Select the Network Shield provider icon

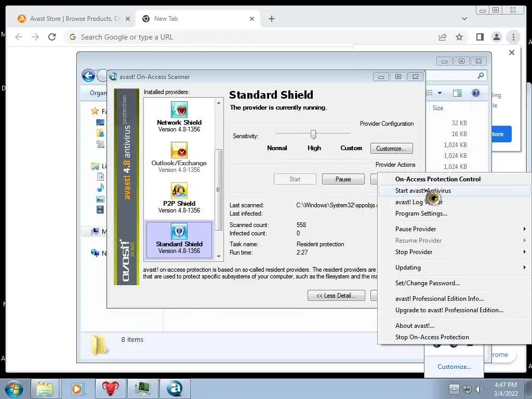[179, 110]
